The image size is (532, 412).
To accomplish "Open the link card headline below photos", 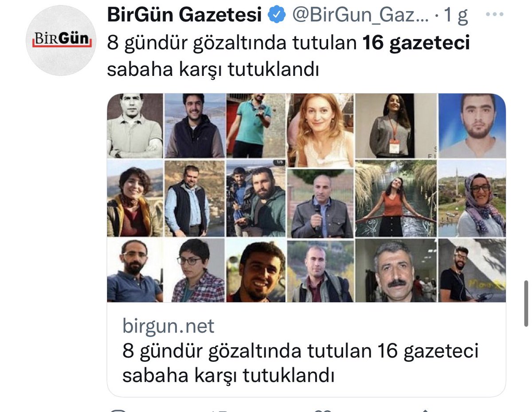I will click(300, 363).
